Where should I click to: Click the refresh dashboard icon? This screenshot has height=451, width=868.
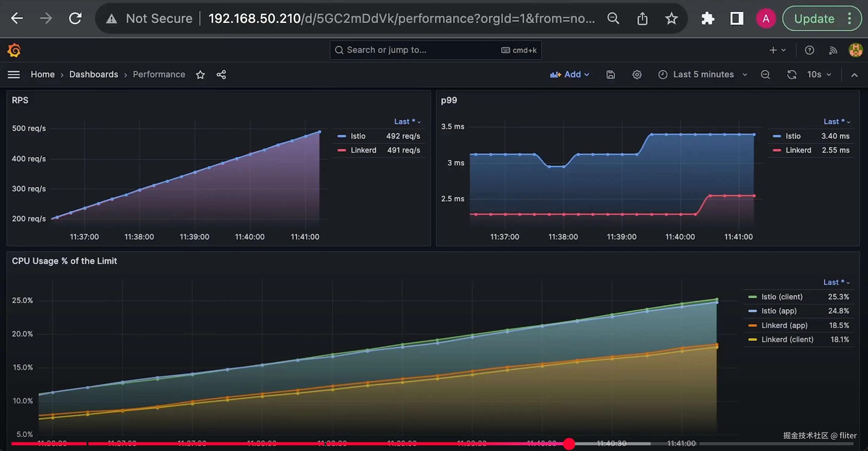791,74
